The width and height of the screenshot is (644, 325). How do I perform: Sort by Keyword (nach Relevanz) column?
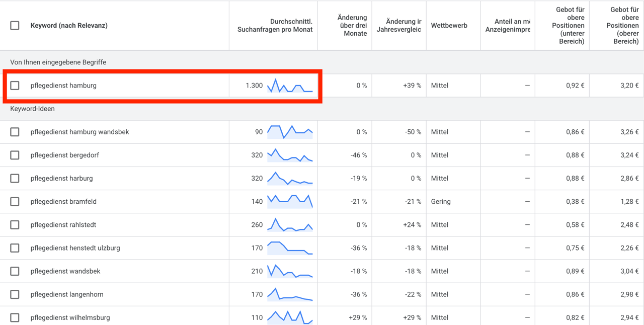click(x=69, y=25)
